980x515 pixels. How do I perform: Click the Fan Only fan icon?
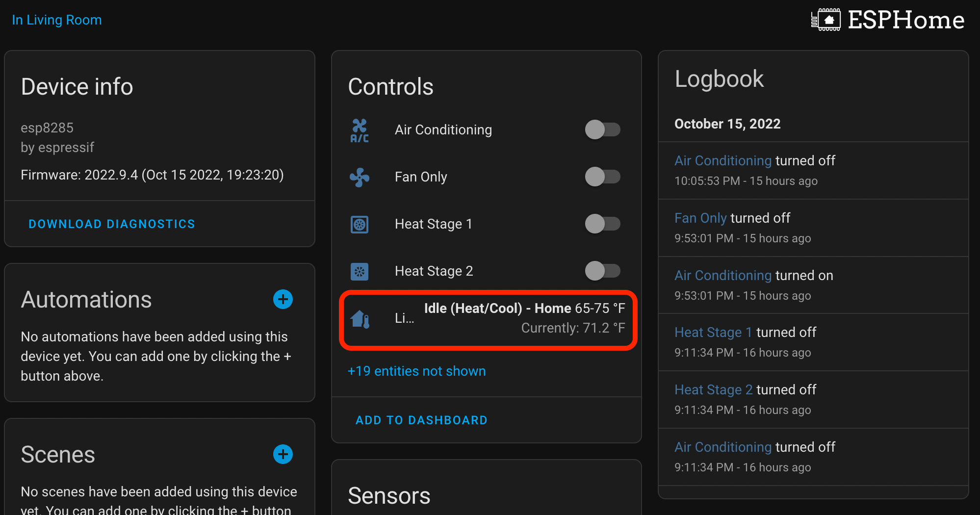(x=360, y=177)
